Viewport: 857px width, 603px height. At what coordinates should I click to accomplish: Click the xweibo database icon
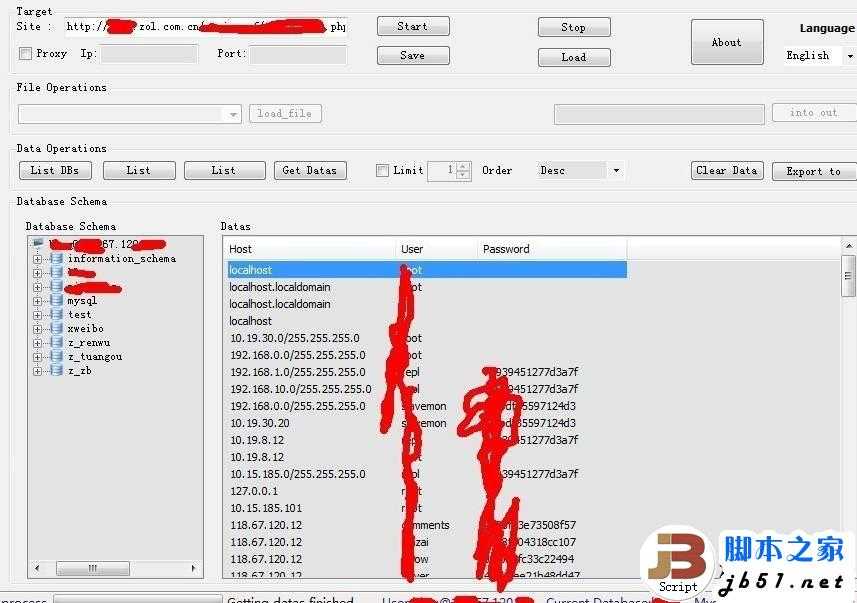[57, 329]
